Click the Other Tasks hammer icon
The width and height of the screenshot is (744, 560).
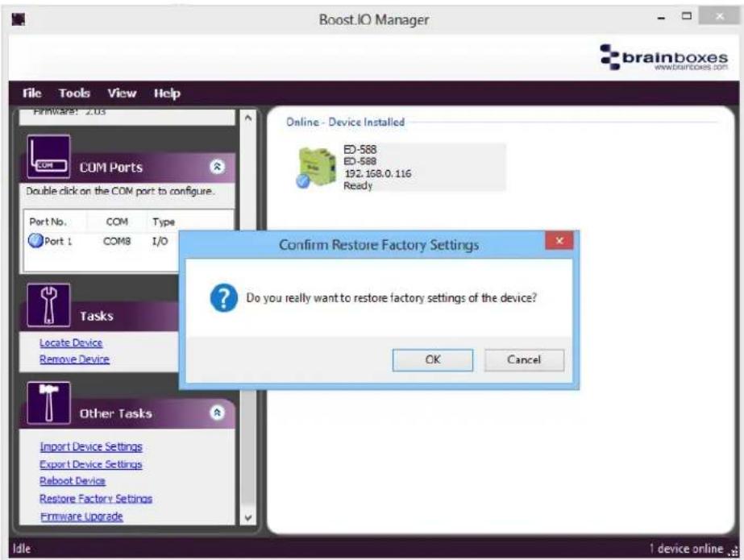(49, 403)
